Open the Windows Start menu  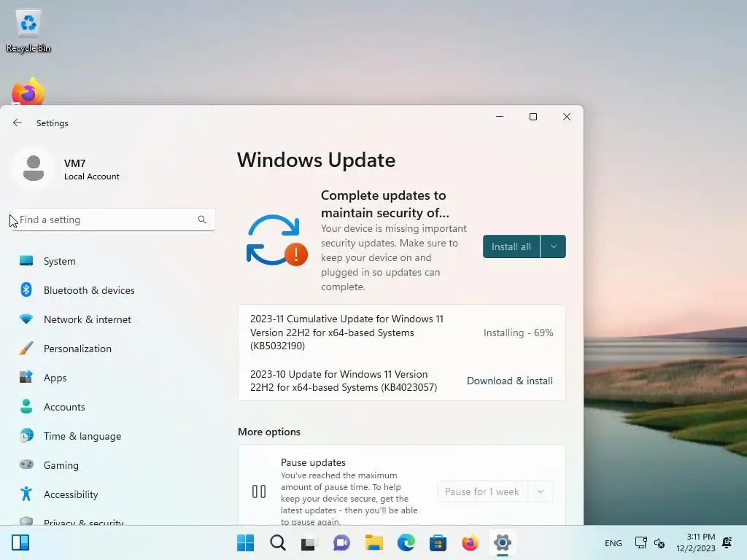point(245,542)
